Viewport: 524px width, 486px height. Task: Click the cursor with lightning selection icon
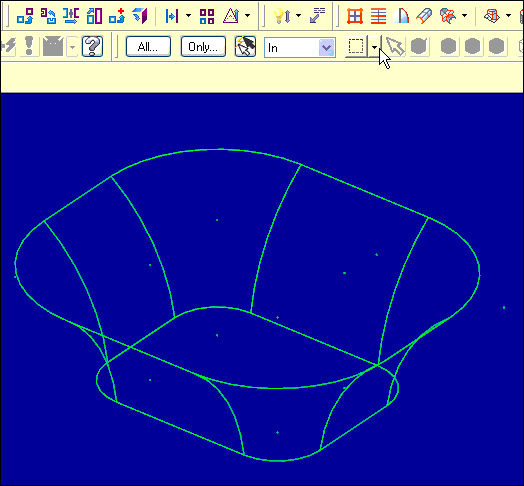click(x=245, y=46)
